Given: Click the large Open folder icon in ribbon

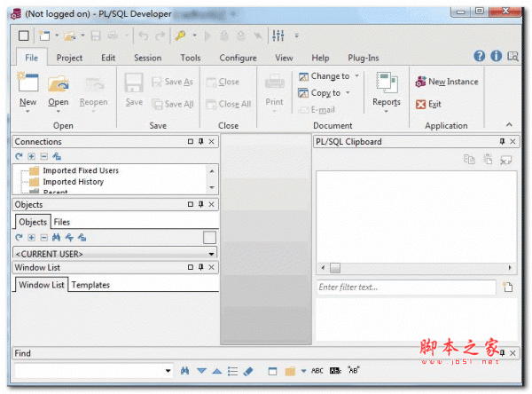Looking at the screenshot, I should 58,83.
